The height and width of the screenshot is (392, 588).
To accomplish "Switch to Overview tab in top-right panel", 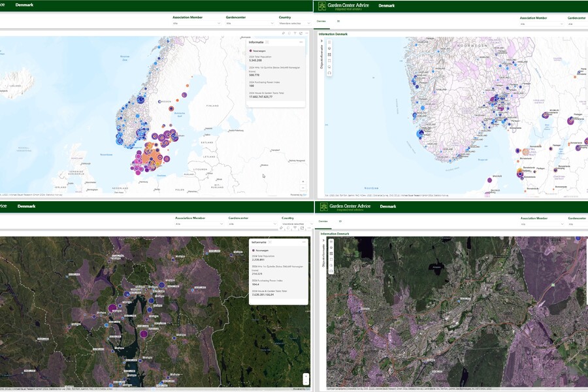I will point(321,21).
